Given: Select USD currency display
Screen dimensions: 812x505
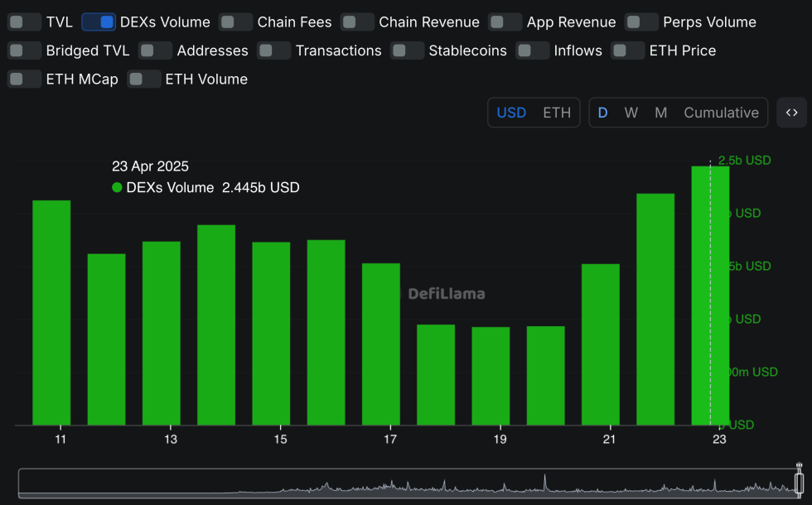Looking at the screenshot, I should pos(512,113).
